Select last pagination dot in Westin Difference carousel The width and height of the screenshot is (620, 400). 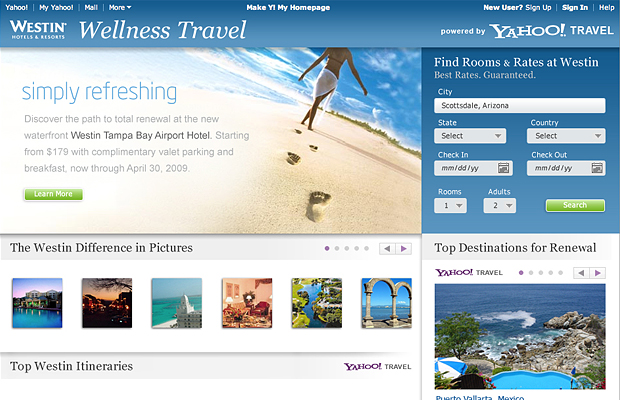(367, 248)
